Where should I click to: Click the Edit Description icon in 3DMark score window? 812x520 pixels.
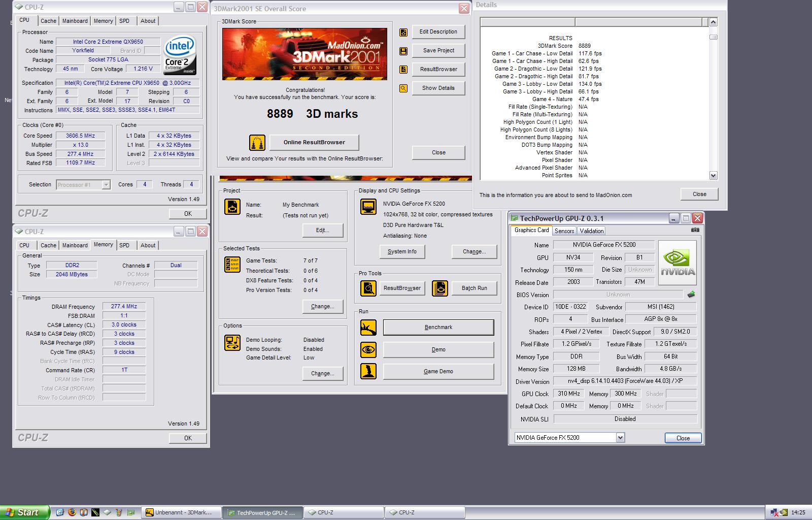pyautogui.click(x=403, y=32)
